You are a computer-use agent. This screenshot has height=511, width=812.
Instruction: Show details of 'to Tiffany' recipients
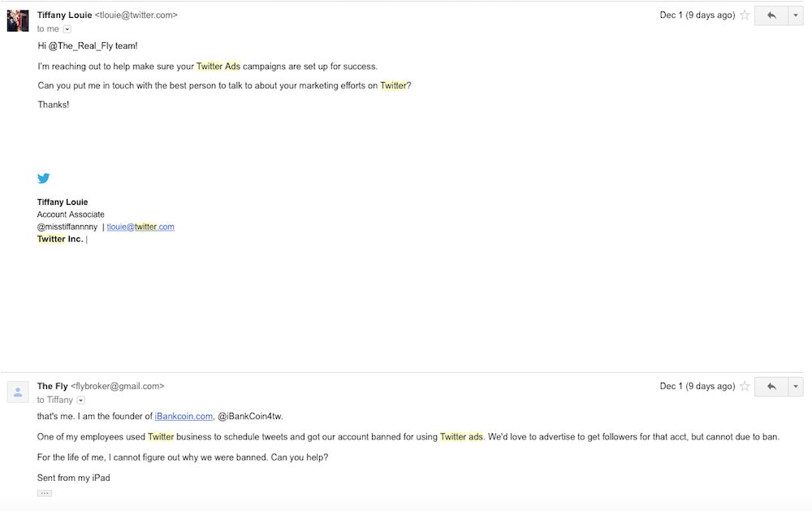[x=80, y=400]
